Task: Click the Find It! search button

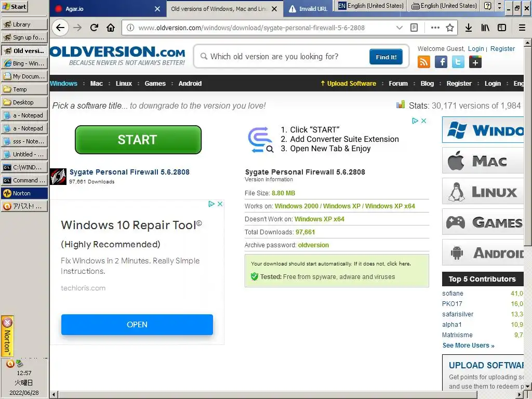Action: pos(386,57)
